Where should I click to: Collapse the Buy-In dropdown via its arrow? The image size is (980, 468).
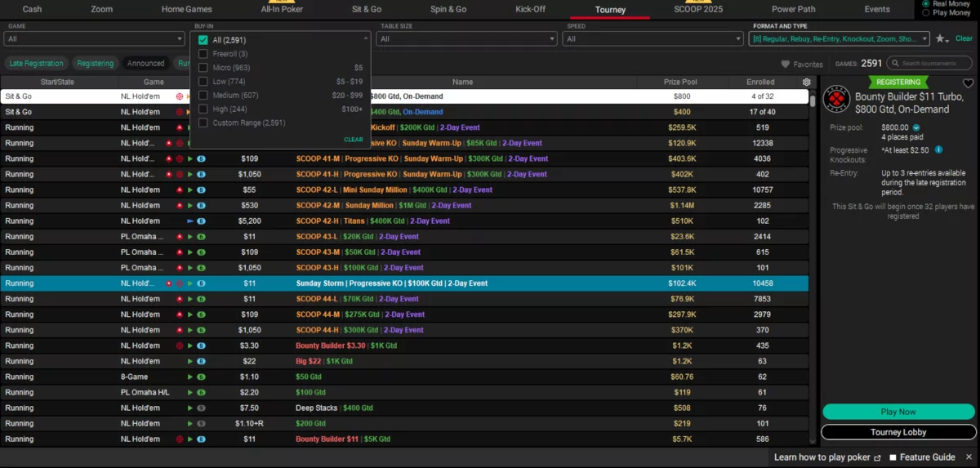pos(365,38)
